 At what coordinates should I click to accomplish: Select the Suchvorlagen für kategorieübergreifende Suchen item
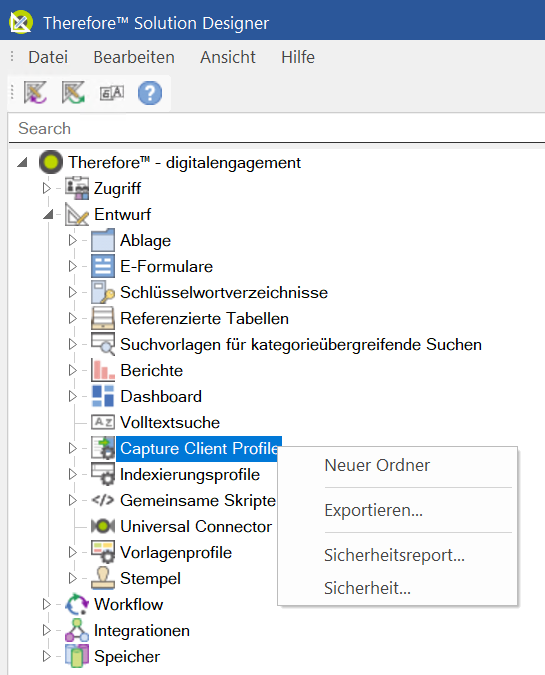click(x=300, y=344)
